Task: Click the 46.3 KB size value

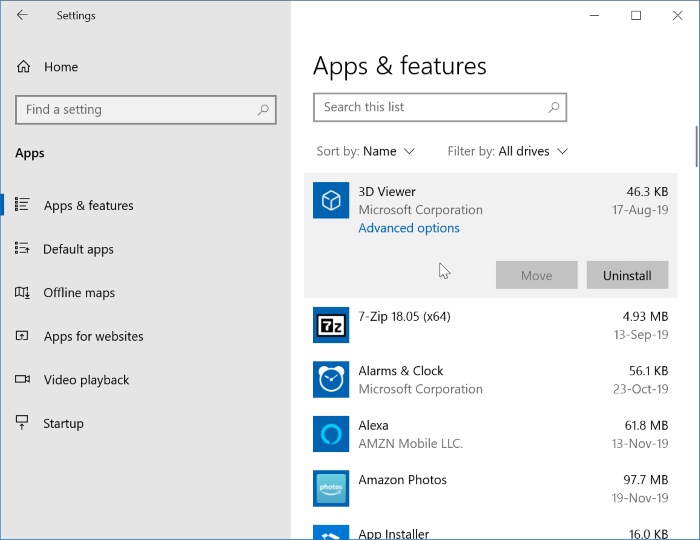Action: tap(647, 191)
